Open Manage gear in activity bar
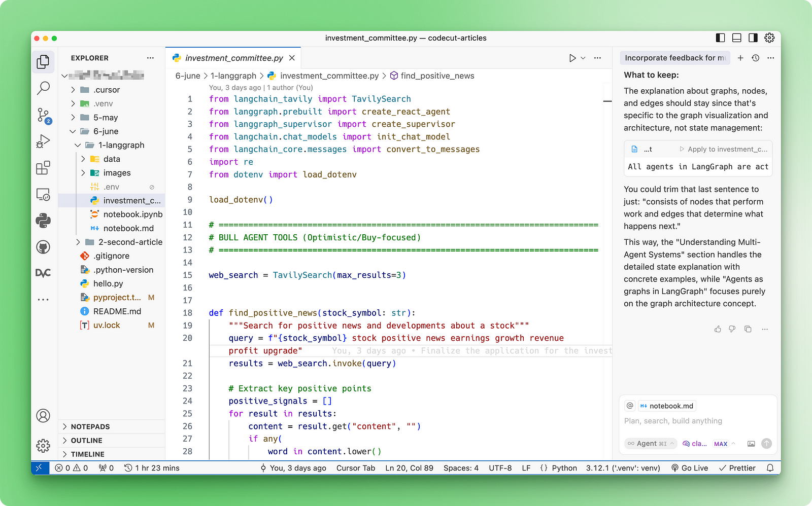The height and width of the screenshot is (506, 812). click(x=44, y=446)
